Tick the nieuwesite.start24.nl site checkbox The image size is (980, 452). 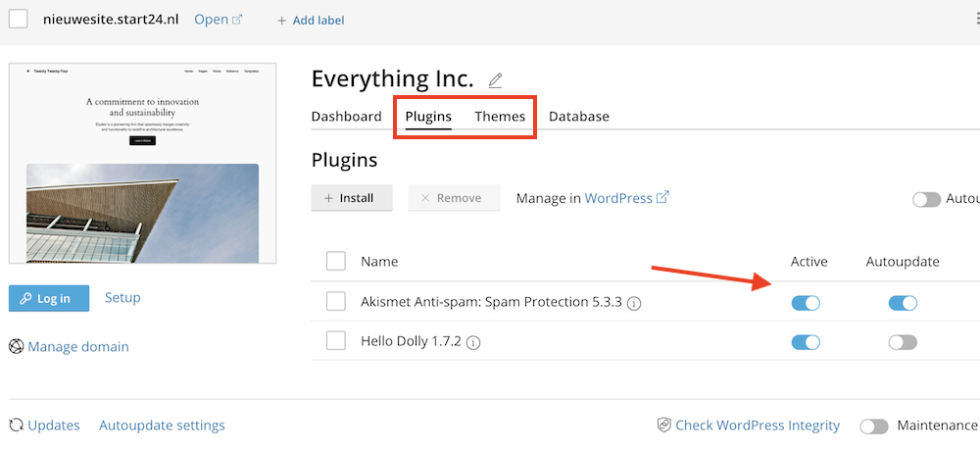[18, 20]
